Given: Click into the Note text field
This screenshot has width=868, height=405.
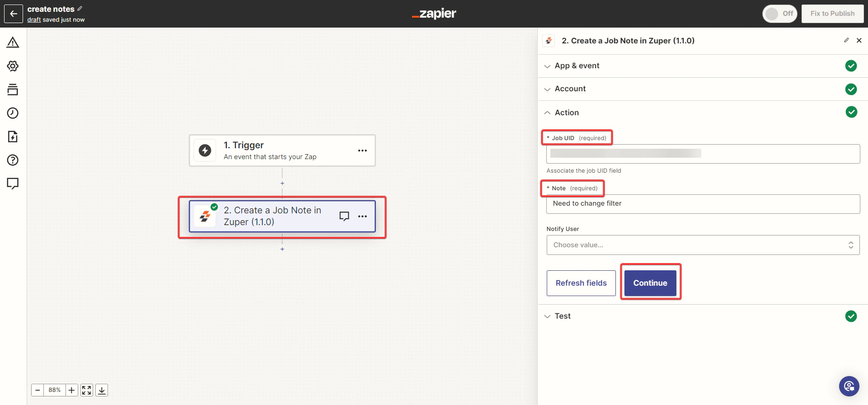Looking at the screenshot, I should click(703, 204).
